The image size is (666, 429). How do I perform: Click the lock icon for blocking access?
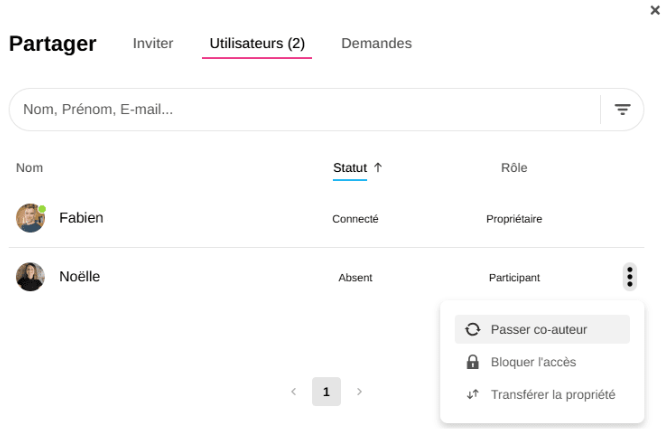(x=473, y=362)
